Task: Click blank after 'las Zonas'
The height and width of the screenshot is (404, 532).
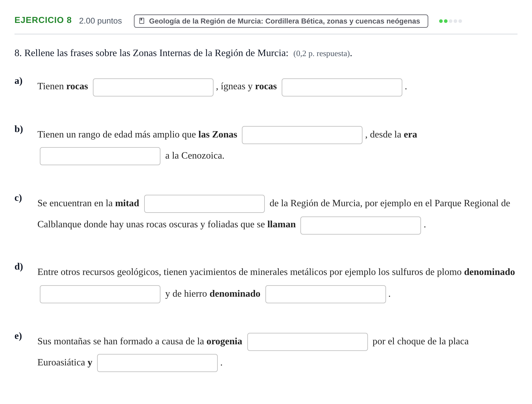Action: click(x=302, y=135)
